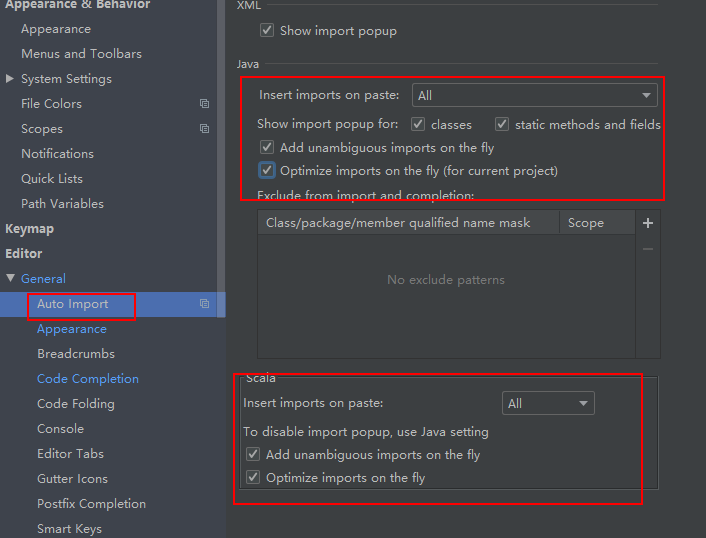Disable Java Optimize imports on the fly
This screenshot has height=538, width=706.
[267, 170]
